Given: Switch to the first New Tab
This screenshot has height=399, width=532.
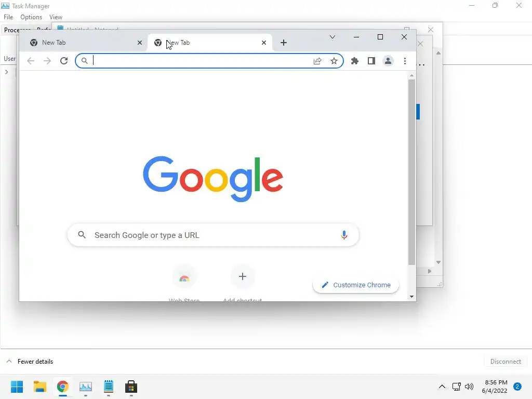Looking at the screenshot, I should point(85,43).
